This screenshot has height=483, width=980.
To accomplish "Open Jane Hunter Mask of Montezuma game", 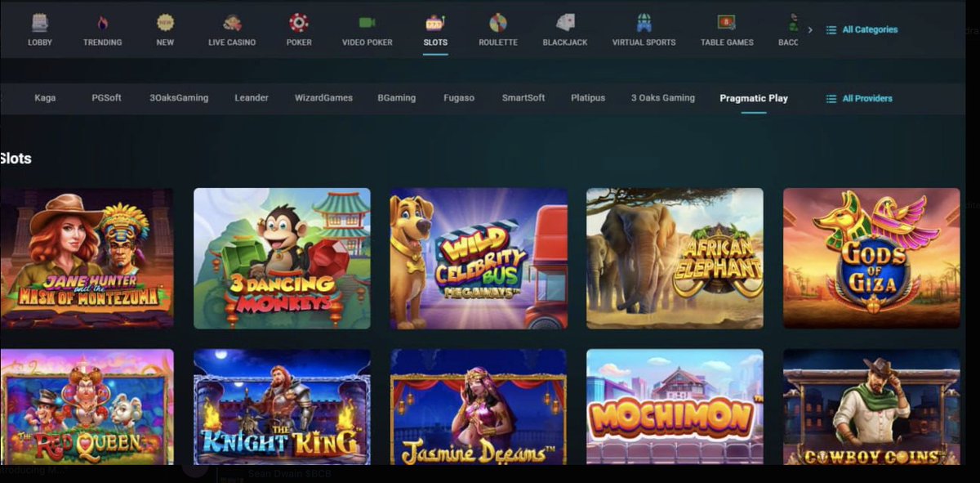I will (87, 258).
